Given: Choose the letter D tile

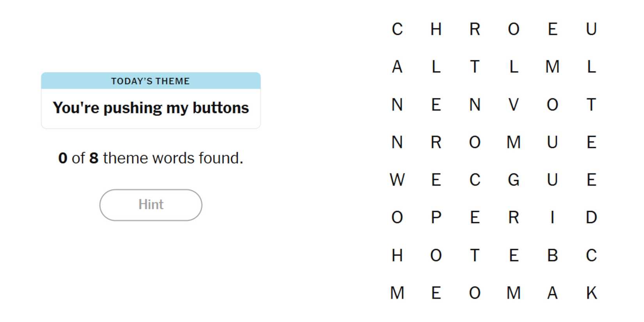Looking at the screenshot, I should click(x=591, y=217).
